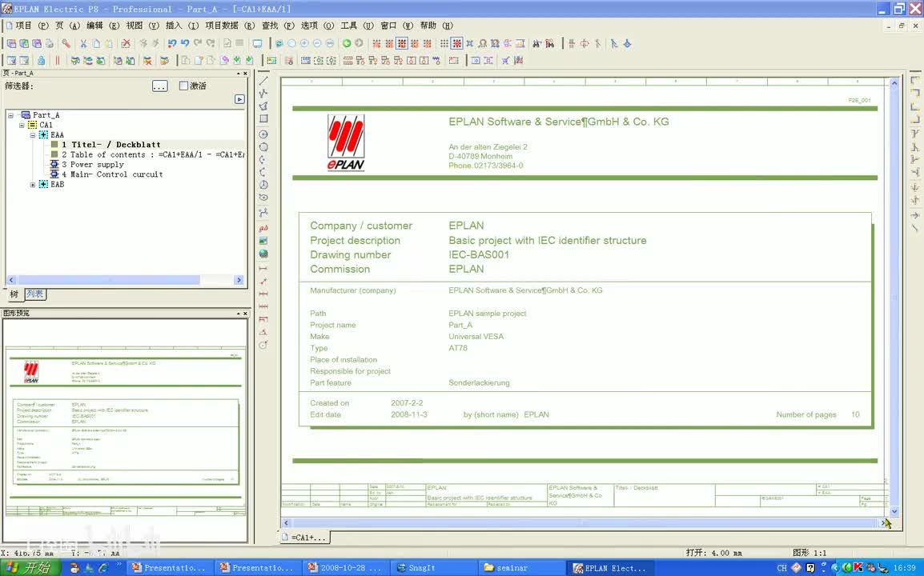
Task: Click the monitor screen icon in toolbar
Action: coord(258,43)
